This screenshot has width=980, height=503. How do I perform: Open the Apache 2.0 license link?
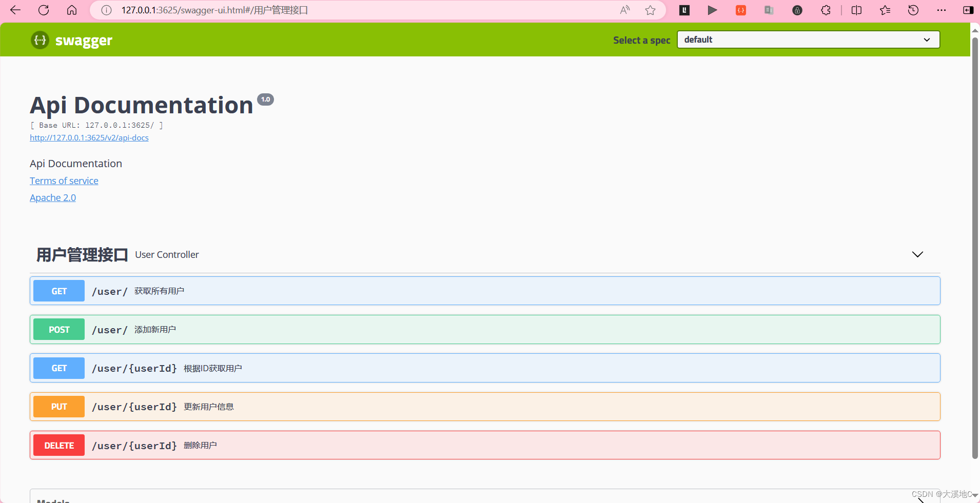click(52, 197)
